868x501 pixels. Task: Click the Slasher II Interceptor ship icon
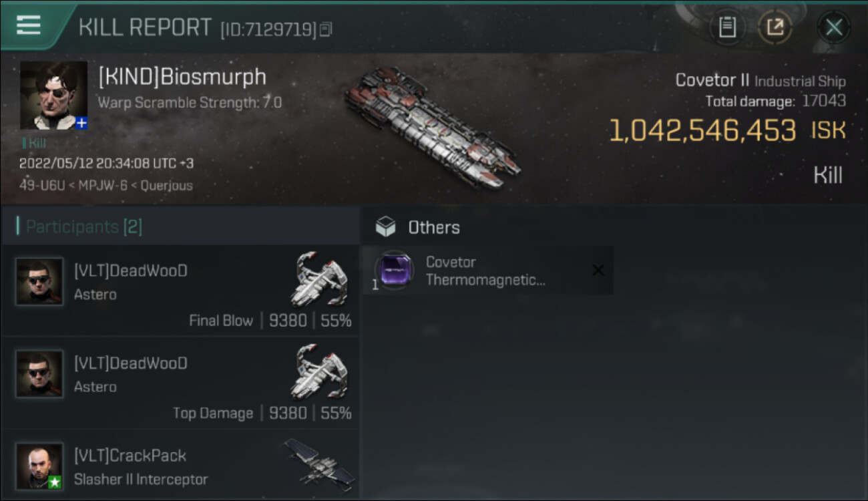pyautogui.click(x=318, y=462)
